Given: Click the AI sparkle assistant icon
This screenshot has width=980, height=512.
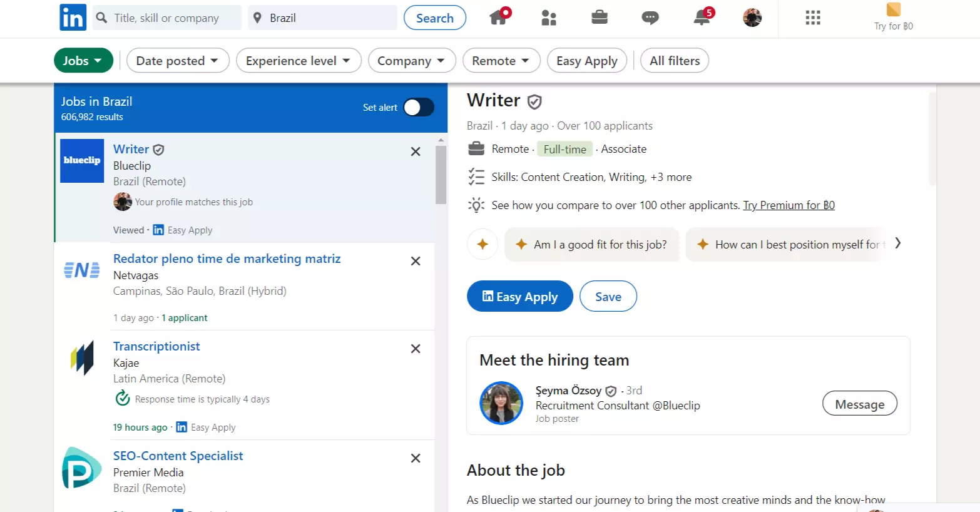Looking at the screenshot, I should 482,244.
